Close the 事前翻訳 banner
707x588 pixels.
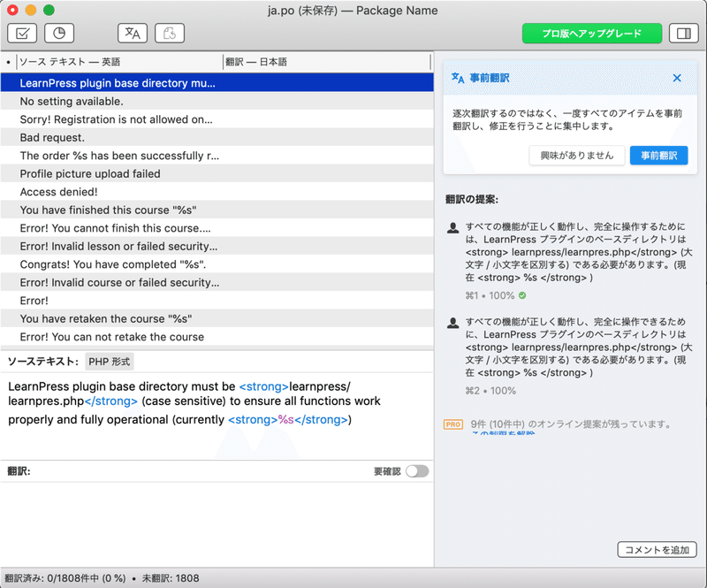[x=677, y=78]
